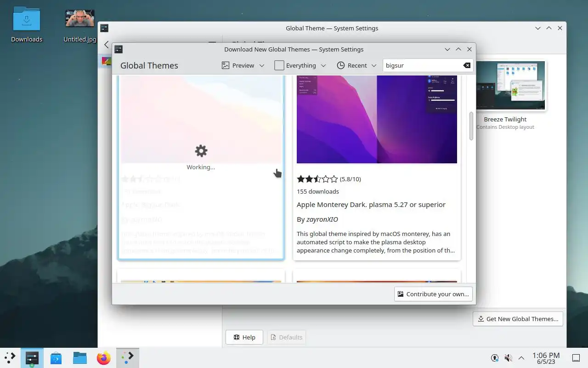Open the Untitled.jpg desktop file

click(x=79, y=25)
